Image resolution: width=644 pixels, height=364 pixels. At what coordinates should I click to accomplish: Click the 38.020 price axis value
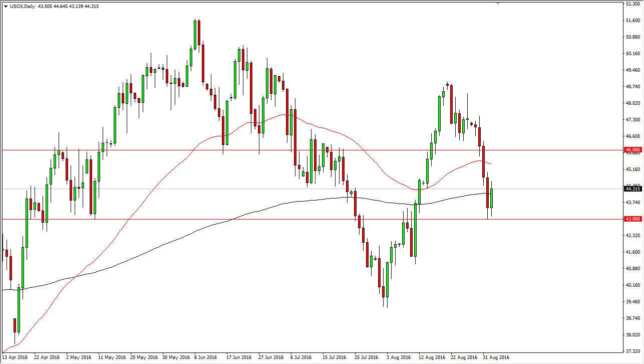click(633, 335)
